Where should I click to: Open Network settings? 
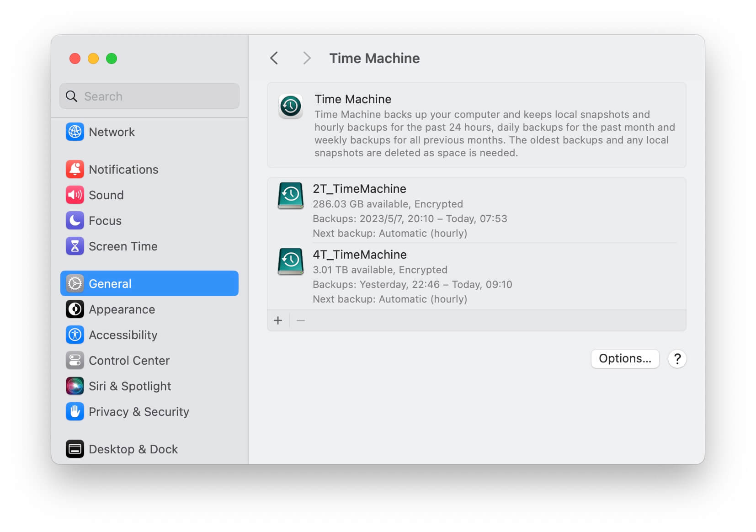tap(149, 132)
